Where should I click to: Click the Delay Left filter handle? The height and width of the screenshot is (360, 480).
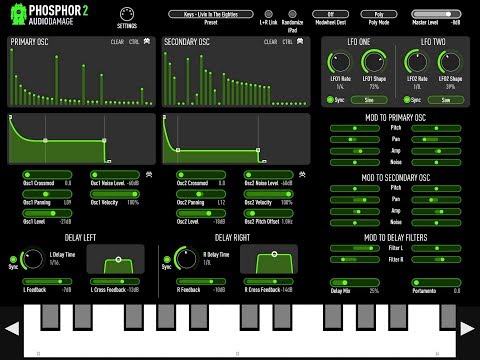point(118,259)
